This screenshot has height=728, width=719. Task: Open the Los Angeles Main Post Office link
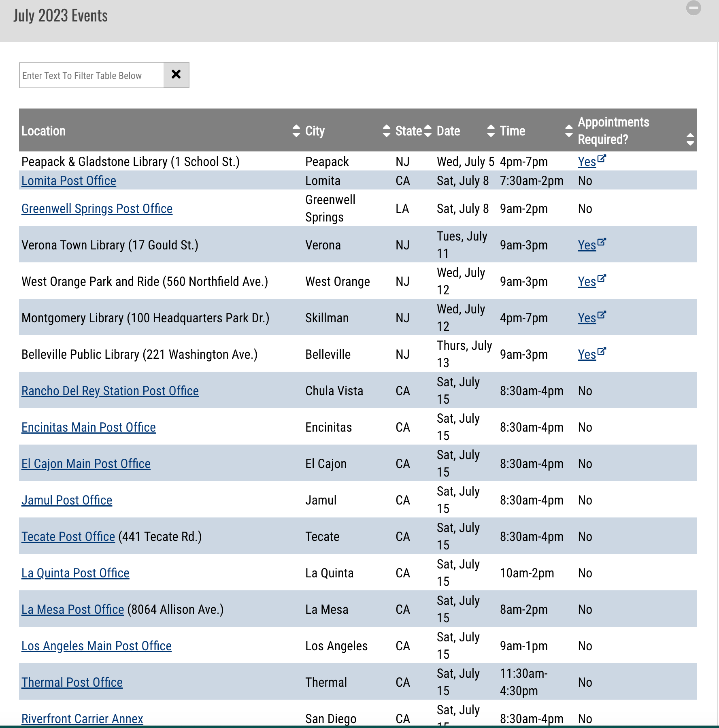[x=96, y=646]
